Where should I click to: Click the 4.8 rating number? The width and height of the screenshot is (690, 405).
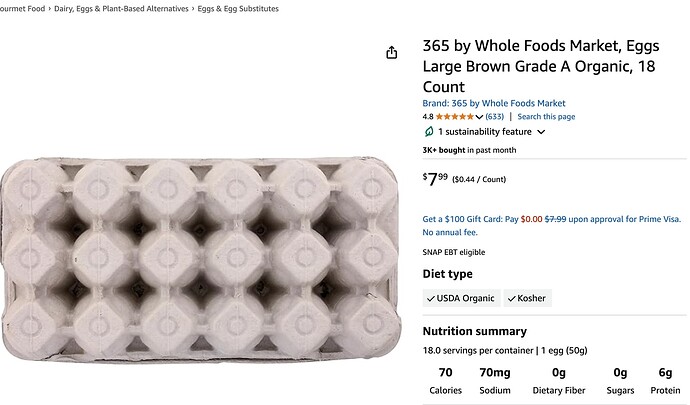click(428, 117)
